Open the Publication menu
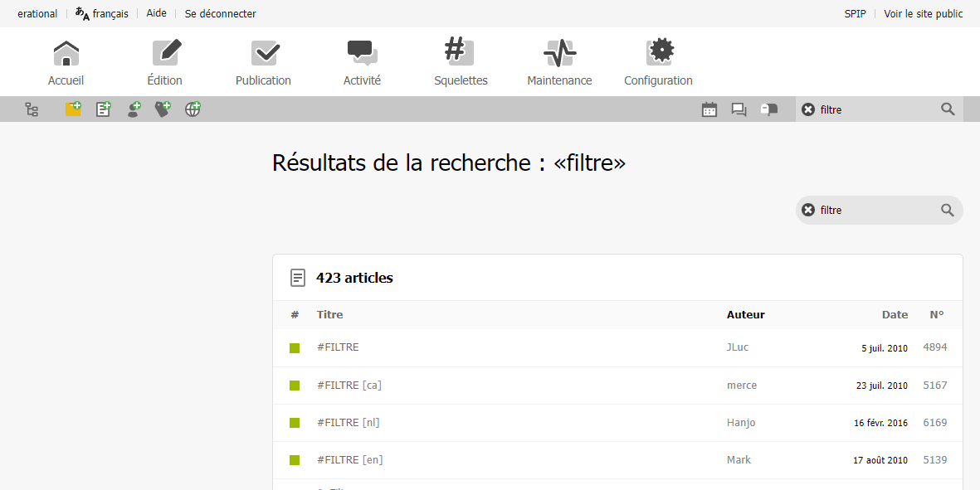Screen dimensions: 980x490 [263, 62]
